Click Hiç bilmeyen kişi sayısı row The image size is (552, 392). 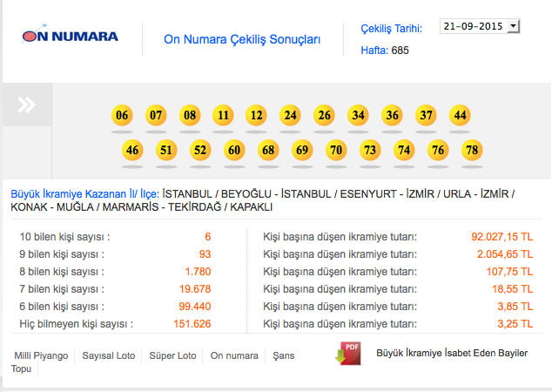(115, 324)
